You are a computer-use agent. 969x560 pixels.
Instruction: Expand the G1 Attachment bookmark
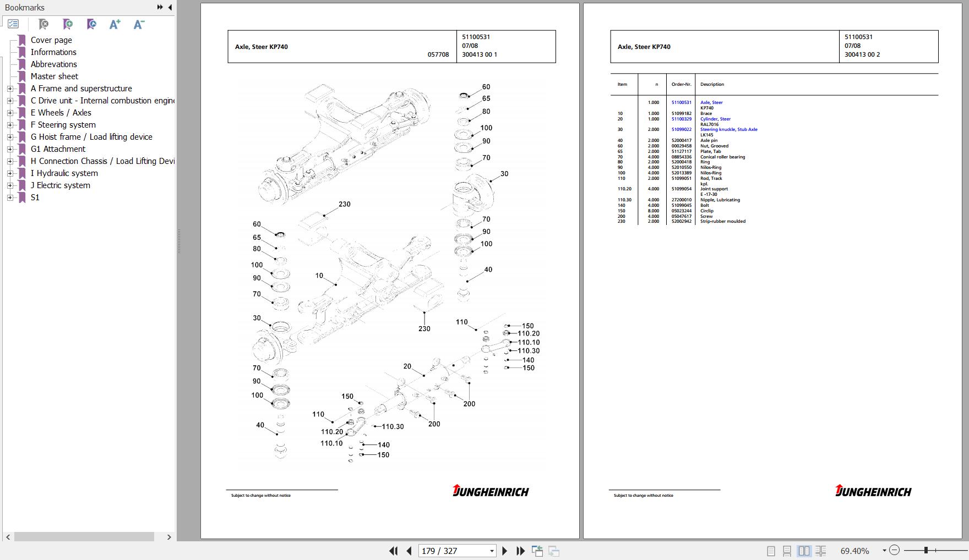point(10,149)
